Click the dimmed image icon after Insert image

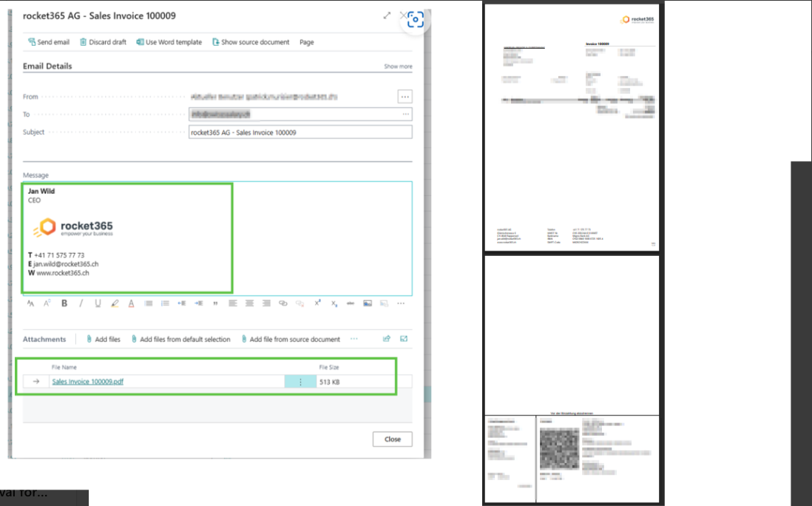click(x=384, y=303)
